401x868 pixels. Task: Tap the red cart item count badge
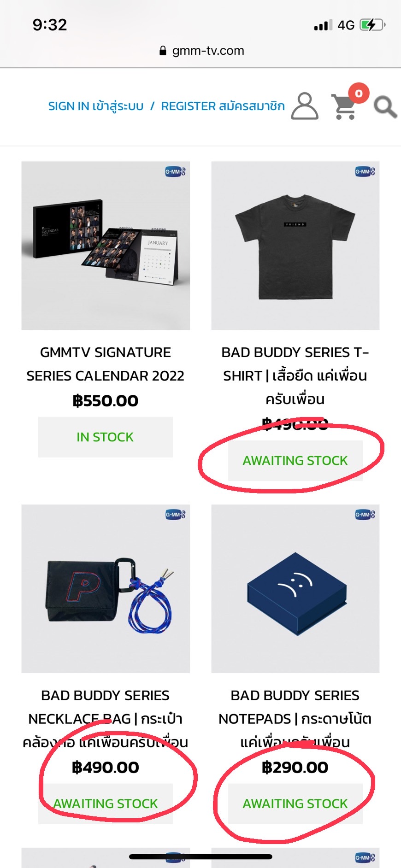(359, 94)
